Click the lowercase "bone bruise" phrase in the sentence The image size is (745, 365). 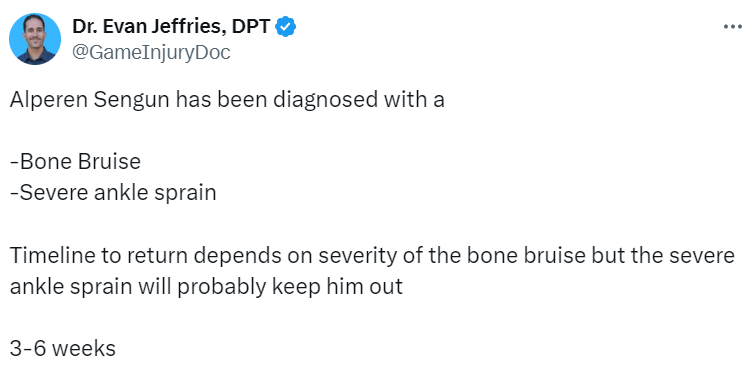click(x=525, y=256)
